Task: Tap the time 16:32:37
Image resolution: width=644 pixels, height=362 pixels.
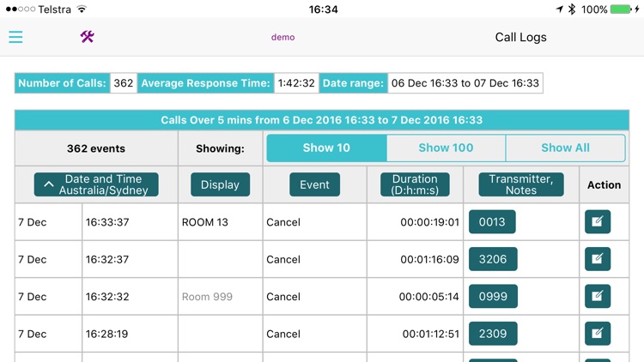Action: (107, 259)
